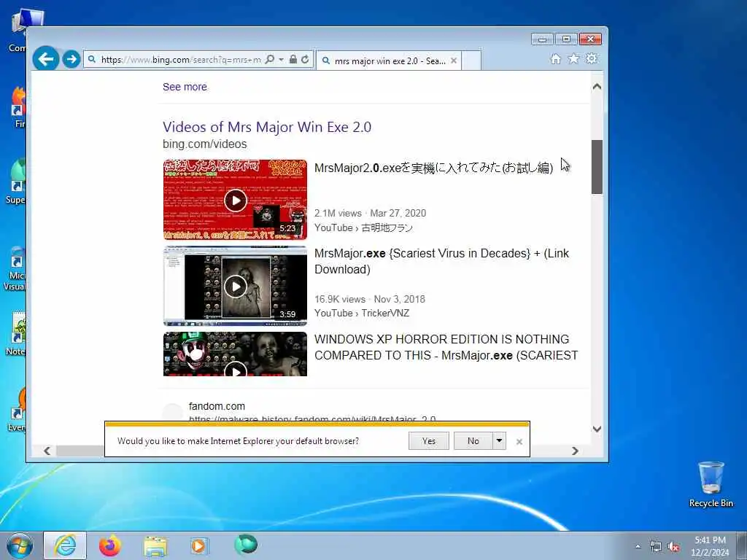Go forward using the browser forward arrow
The width and height of the screenshot is (747, 560).
click(x=71, y=59)
